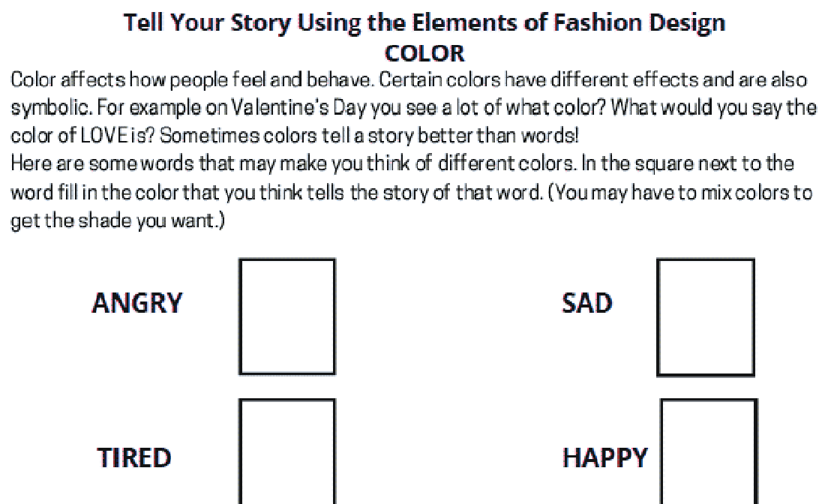Screen dimensions: 828x504
Task: Click the empty square next to SAD
Action: pos(706,317)
